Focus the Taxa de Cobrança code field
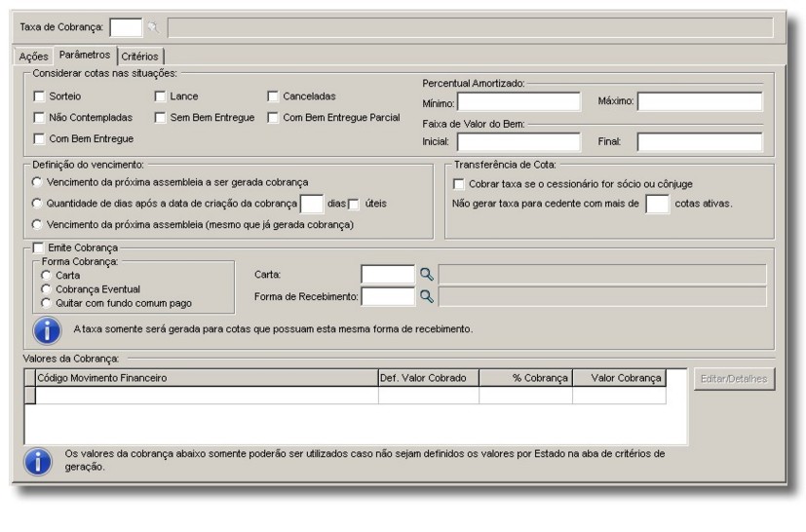The width and height of the screenshot is (806, 532). tap(126, 27)
